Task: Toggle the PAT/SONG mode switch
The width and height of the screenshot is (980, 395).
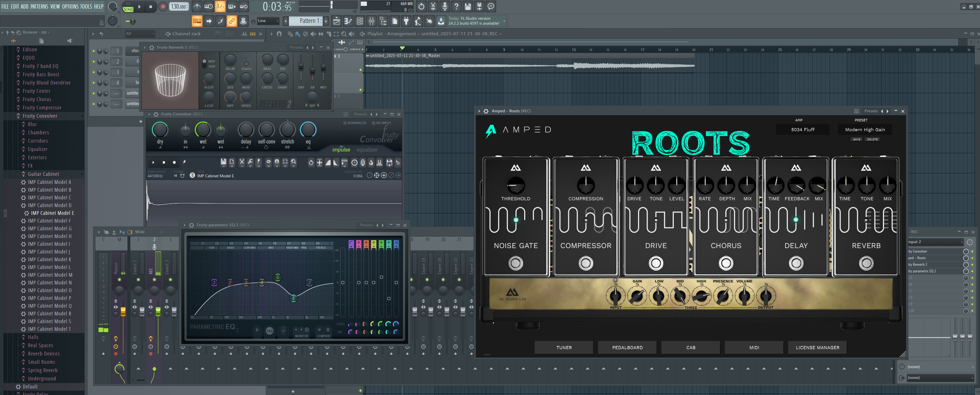Action: pos(128,7)
